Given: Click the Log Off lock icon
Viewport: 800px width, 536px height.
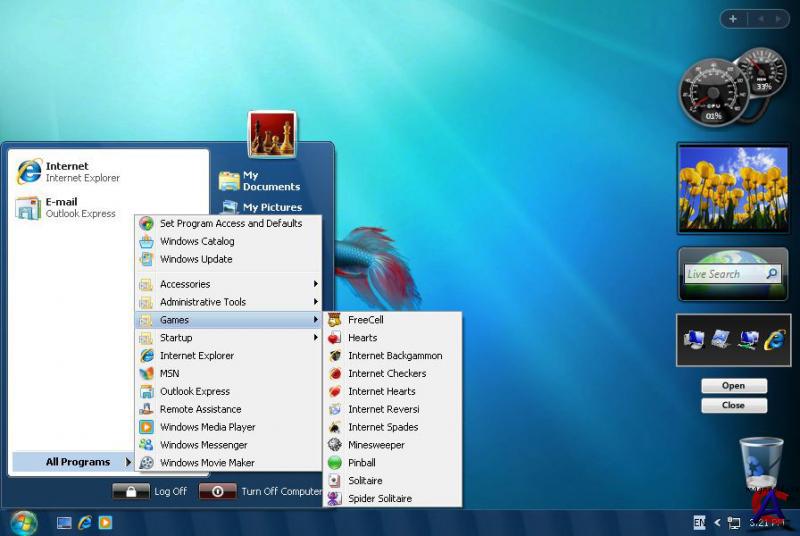Looking at the screenshot, I should pyautogui.click(x=130, y=491).
